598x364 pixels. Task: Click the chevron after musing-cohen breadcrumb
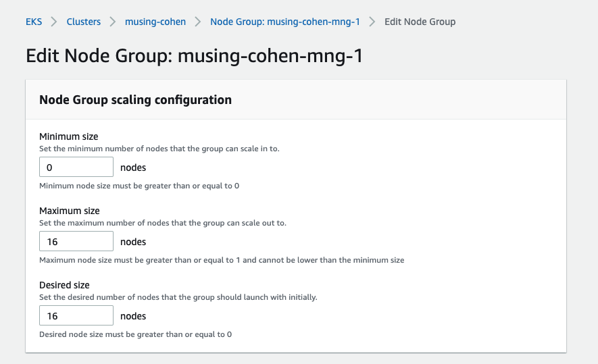coord(198,22)
